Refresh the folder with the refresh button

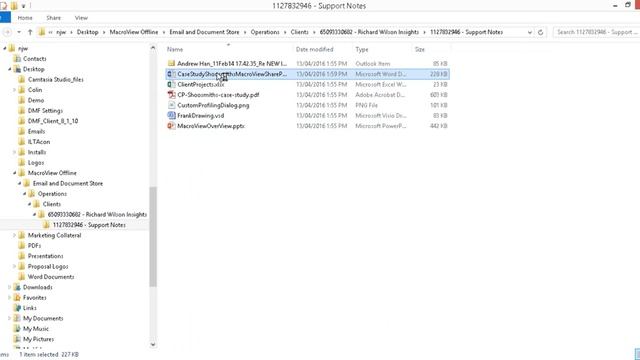pyautogui.click(x=540, y=32)
